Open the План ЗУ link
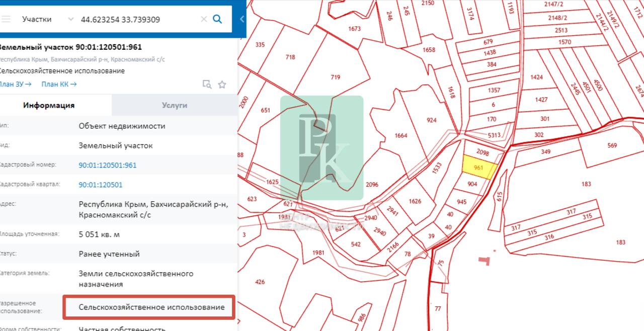 tap(16, 84)
